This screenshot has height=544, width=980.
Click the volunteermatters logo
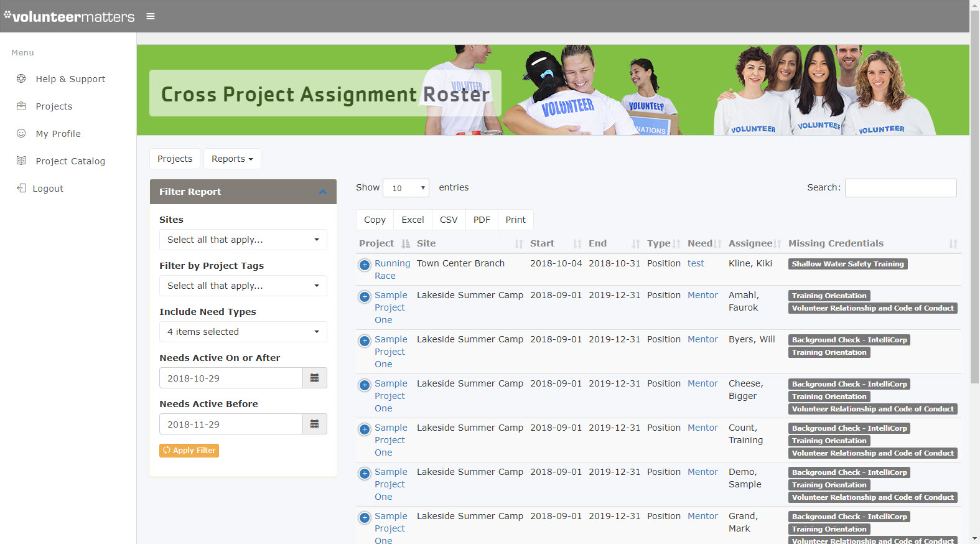69,16
